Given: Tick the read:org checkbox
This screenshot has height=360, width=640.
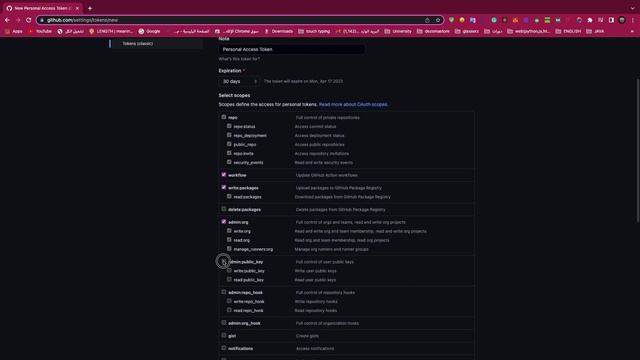Looking at the screenshot, I should pyautogui.click(x=229, y=240).
